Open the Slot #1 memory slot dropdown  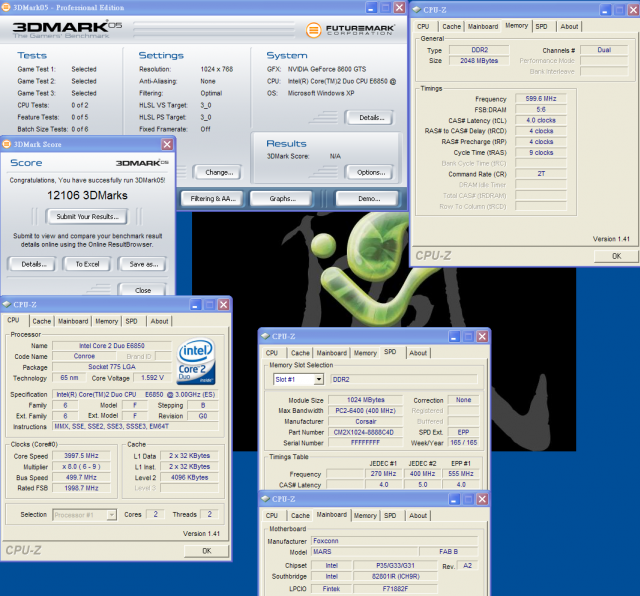point(319,380)
